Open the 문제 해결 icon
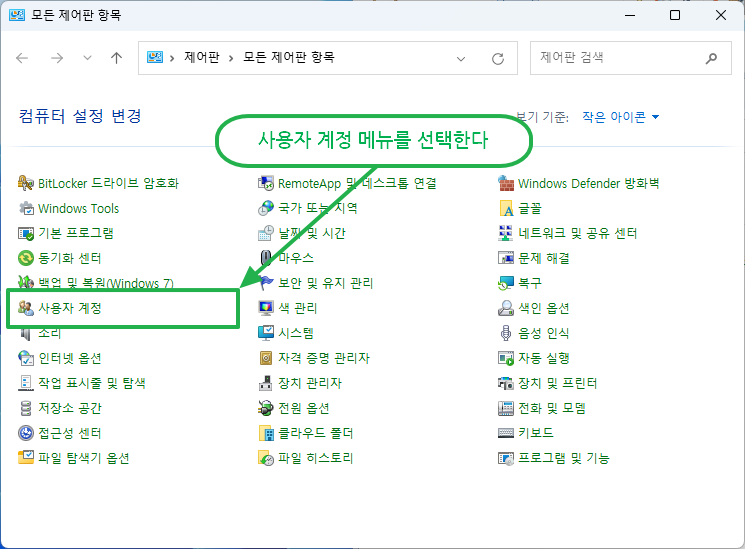Screen dimensions: 745x549 pos(506,258)
